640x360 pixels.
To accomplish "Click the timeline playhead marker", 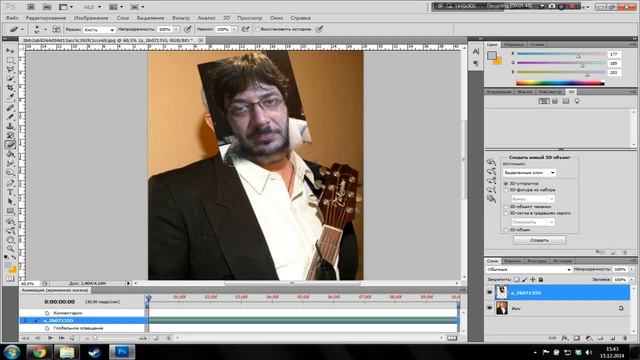I will [149, 299].
